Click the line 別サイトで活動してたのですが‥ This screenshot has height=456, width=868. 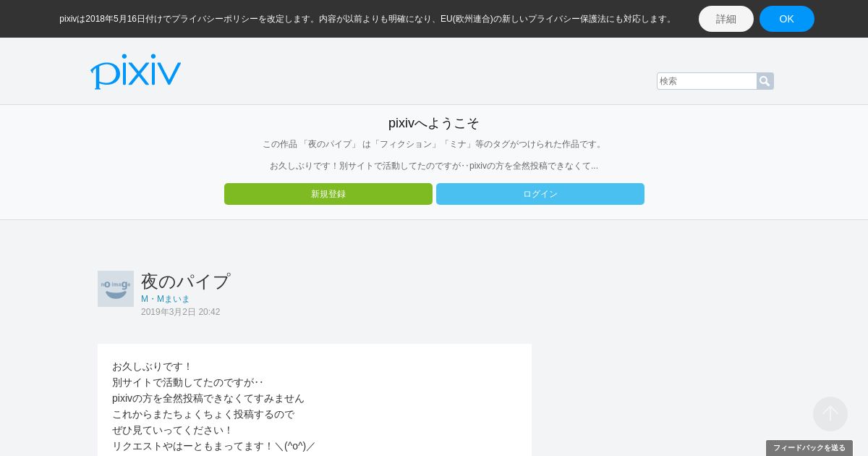(188, 382)
